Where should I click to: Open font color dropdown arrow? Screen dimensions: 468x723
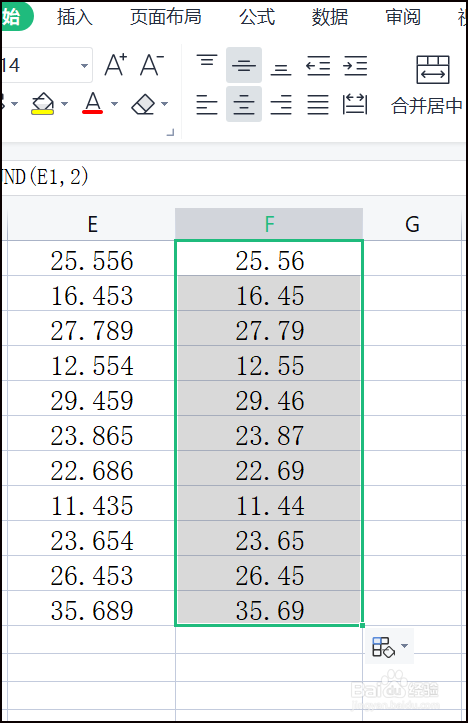114,104
